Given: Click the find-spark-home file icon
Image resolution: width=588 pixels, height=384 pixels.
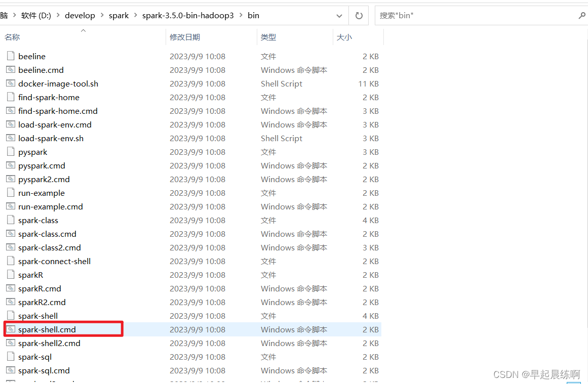Looking at the screenshot, I should point(11,97).
